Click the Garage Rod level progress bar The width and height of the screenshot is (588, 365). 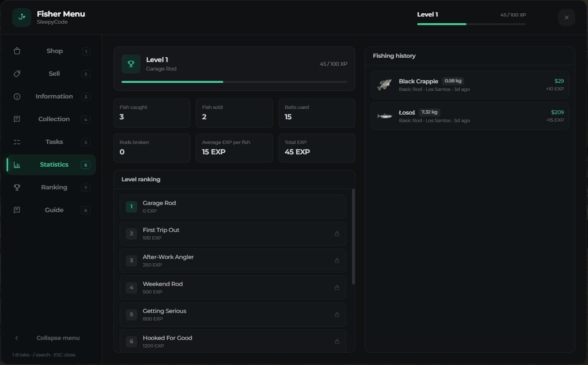point(234,82)
